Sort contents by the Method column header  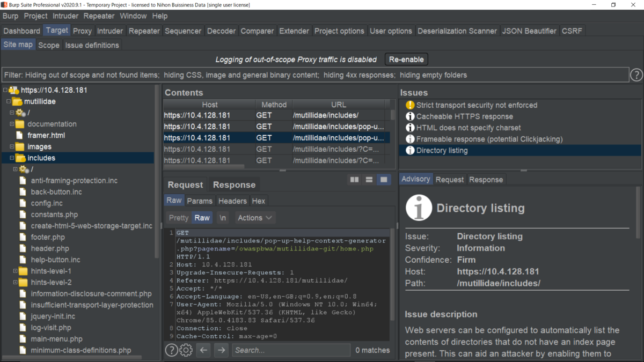tap(274, 105)
